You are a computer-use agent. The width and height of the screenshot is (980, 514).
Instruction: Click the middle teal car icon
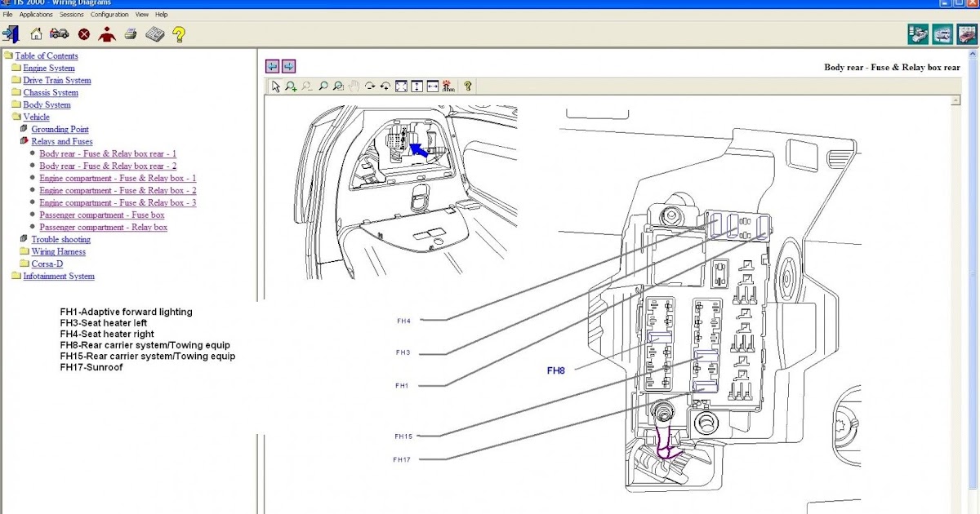[942, 34]
